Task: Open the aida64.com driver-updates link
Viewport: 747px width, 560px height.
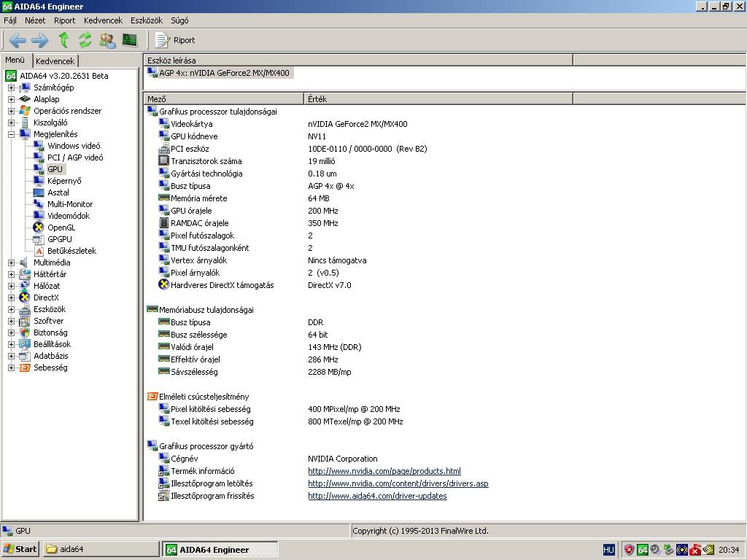Action: [377, 496]
